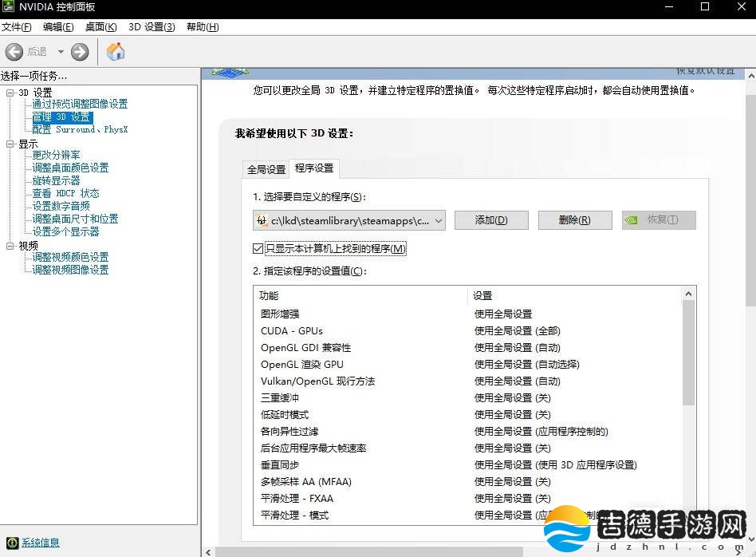Viewport: 756px width, 557px height.
Task: Collapse the 显示 tree node
Action: coord(10,144)
